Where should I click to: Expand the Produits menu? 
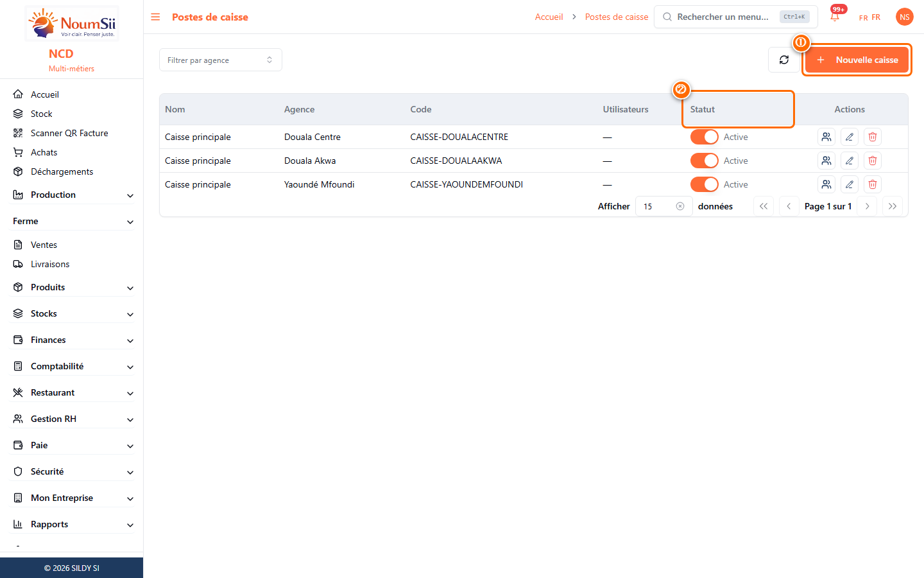tap(73, 287)
